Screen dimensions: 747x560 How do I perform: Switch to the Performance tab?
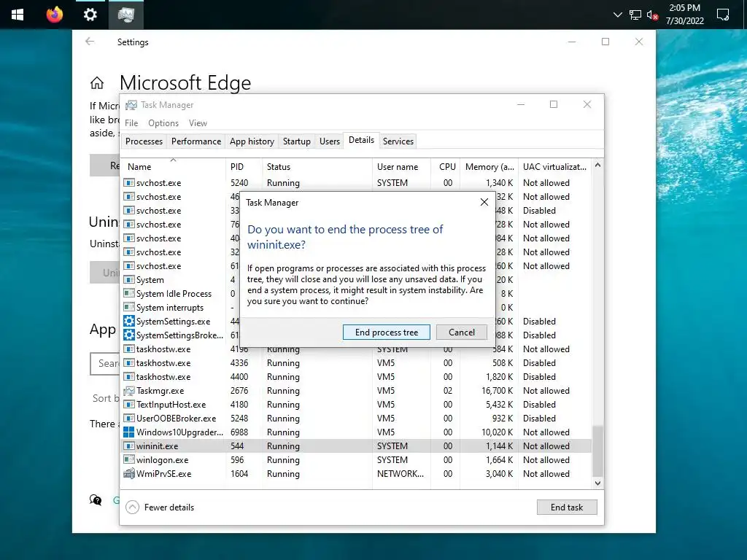click(196, 141)
